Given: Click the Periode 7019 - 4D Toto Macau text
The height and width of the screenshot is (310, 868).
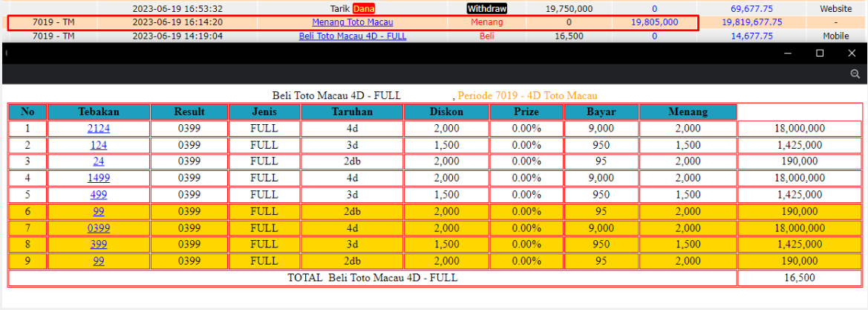Looking at the screenshot, I should [527, 95].
